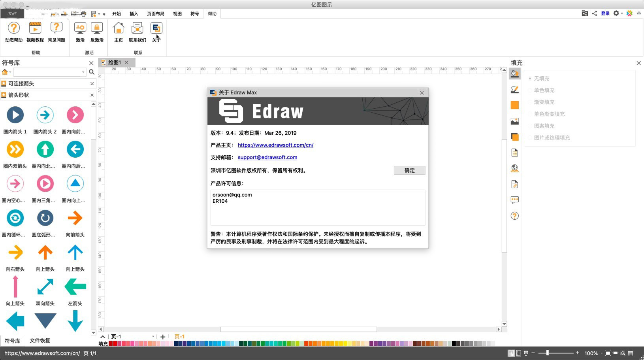Open the Comments speech bubble sidebar icon
This screenshot has width=644, height=360.
point(514,200)
